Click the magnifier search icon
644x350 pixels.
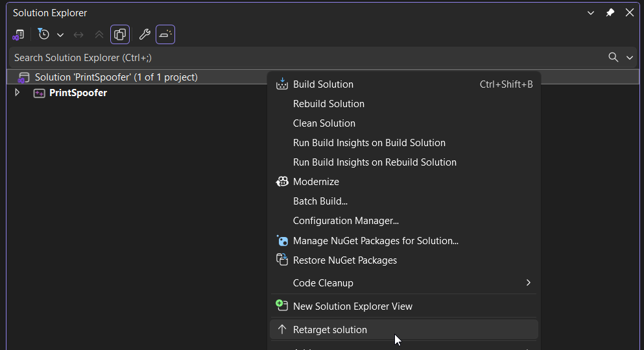click(614, 58)
